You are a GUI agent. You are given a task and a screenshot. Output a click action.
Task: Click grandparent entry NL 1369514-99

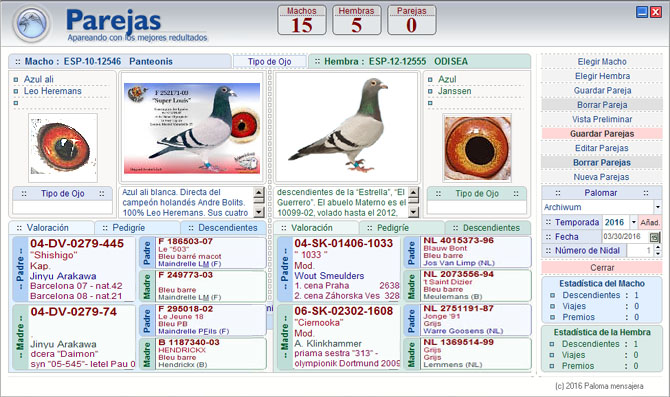467,354
